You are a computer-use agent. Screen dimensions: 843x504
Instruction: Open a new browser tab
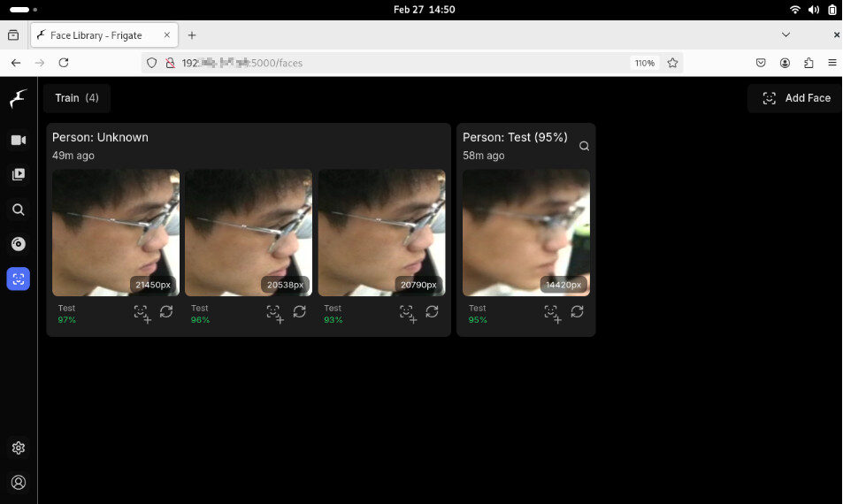pyautogui.click(x=192, y=35)
